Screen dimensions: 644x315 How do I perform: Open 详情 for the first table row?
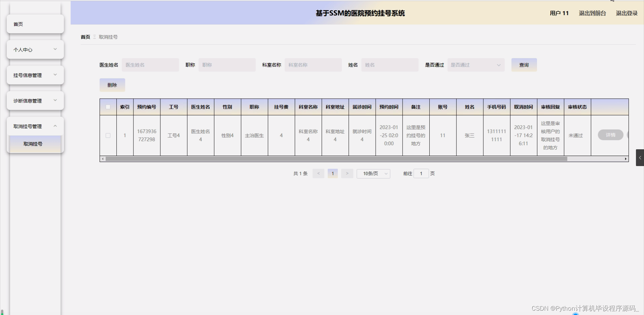[610, 135]
